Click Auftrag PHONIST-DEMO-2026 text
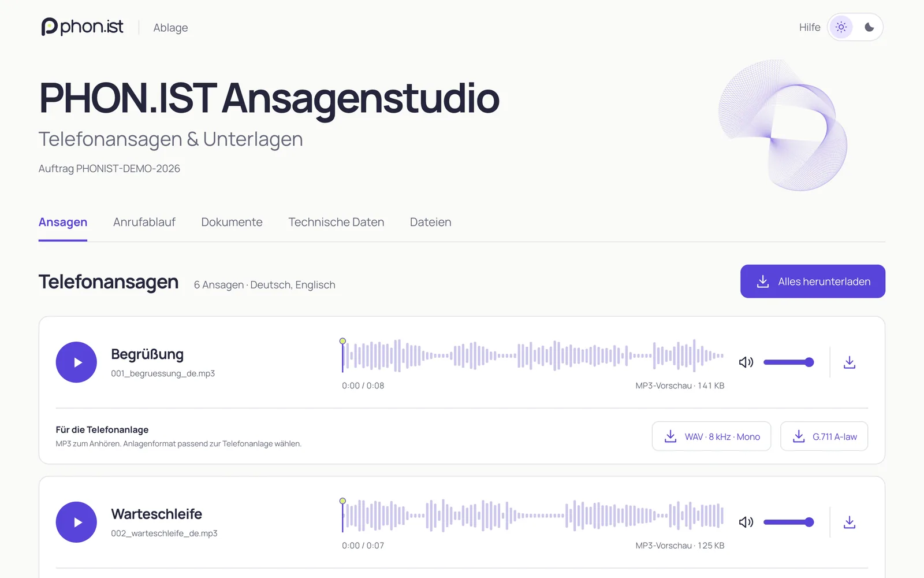924x578 pixels. (x=109, y=169)
